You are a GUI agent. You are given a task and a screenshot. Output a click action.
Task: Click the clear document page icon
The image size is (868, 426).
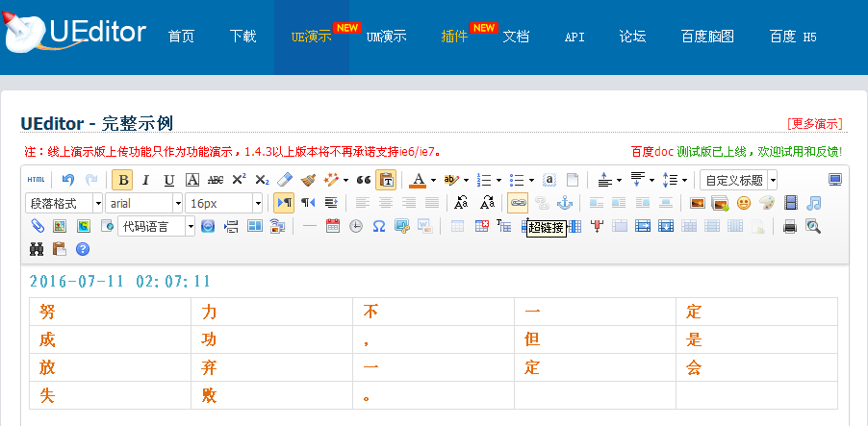pos(573,180)
